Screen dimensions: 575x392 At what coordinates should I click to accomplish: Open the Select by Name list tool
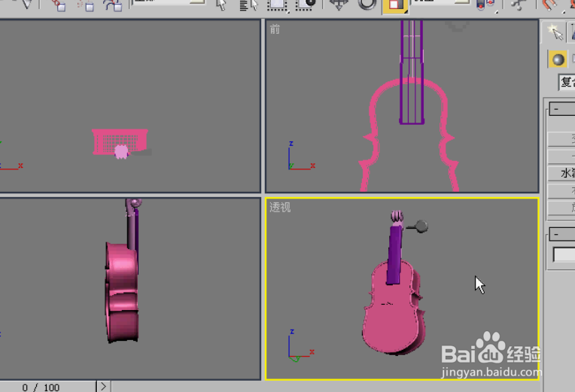click(249, 5)
